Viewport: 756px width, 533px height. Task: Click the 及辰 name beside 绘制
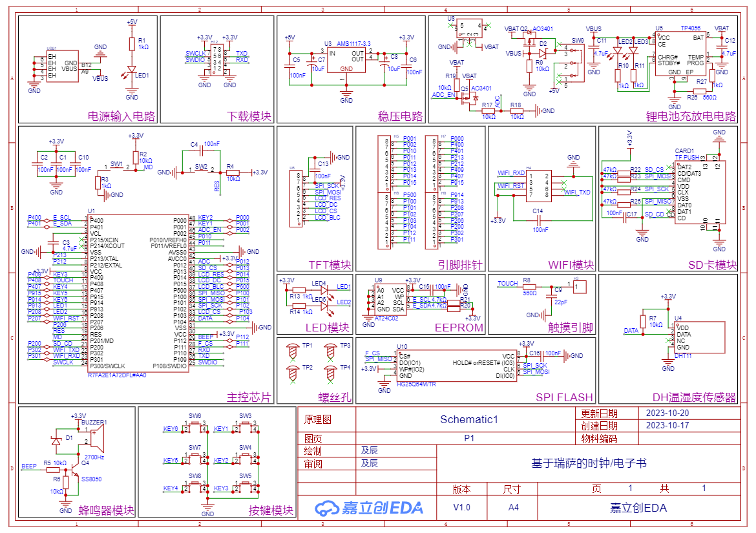click(369, 450)
